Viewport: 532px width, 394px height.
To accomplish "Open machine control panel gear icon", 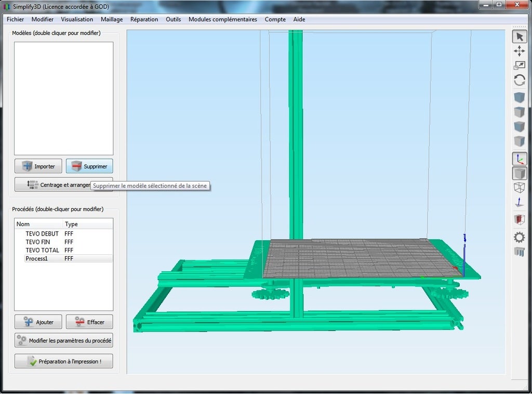I will (519, 238).
